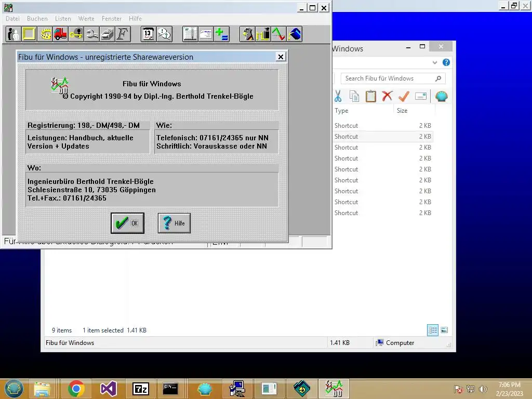
Task: Open the Listen menu
Action: 63,19
